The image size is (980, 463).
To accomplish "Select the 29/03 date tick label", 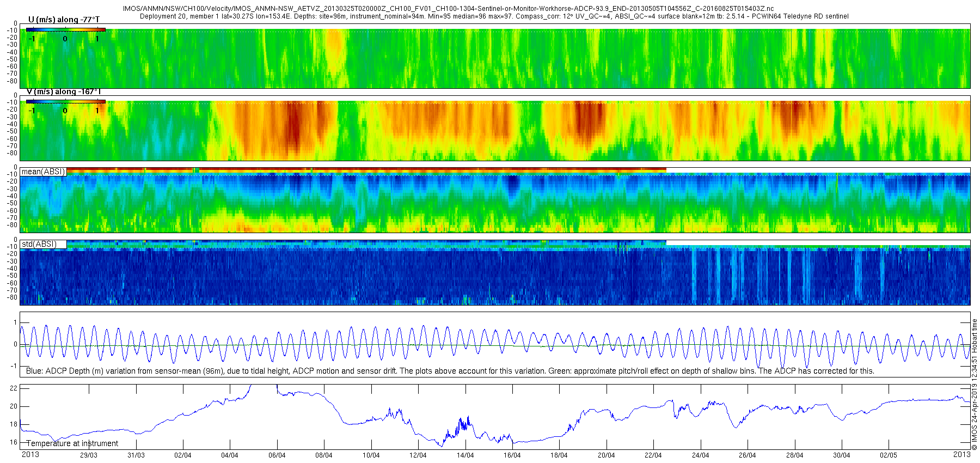I will tap(89, 455).
